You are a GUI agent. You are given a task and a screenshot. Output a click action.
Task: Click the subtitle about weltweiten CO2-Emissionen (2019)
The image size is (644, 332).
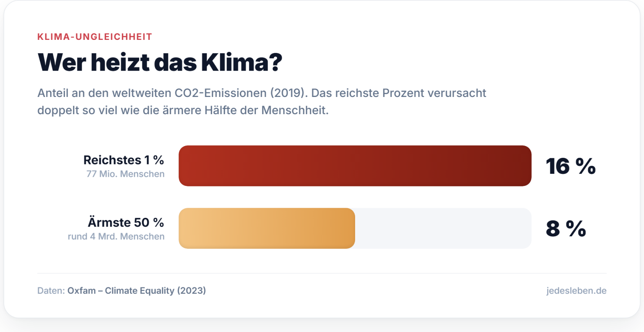pos(262,93)
